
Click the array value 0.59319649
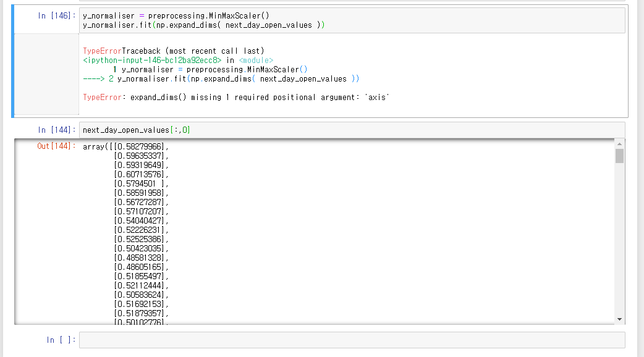[140, 165]
